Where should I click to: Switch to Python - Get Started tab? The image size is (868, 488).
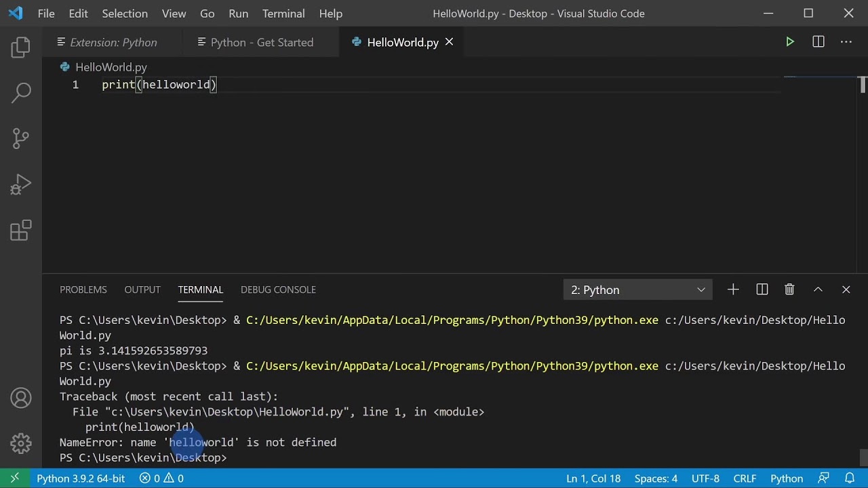[262, 42]
